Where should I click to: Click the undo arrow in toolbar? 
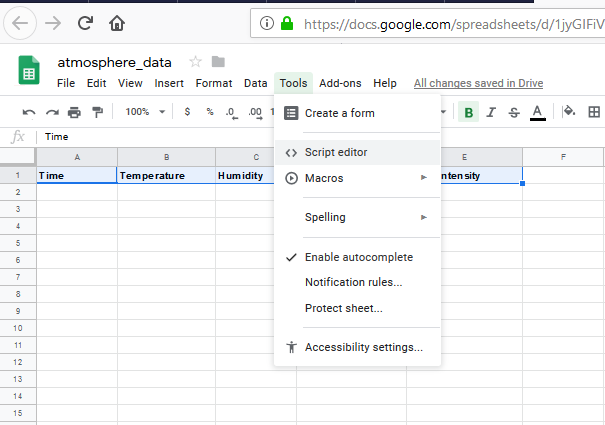pyautogui.click(x=29, y=112)
